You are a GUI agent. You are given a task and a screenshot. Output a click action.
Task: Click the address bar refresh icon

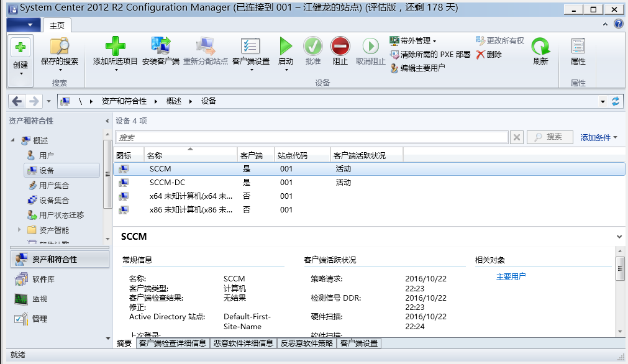click(616, 101)
